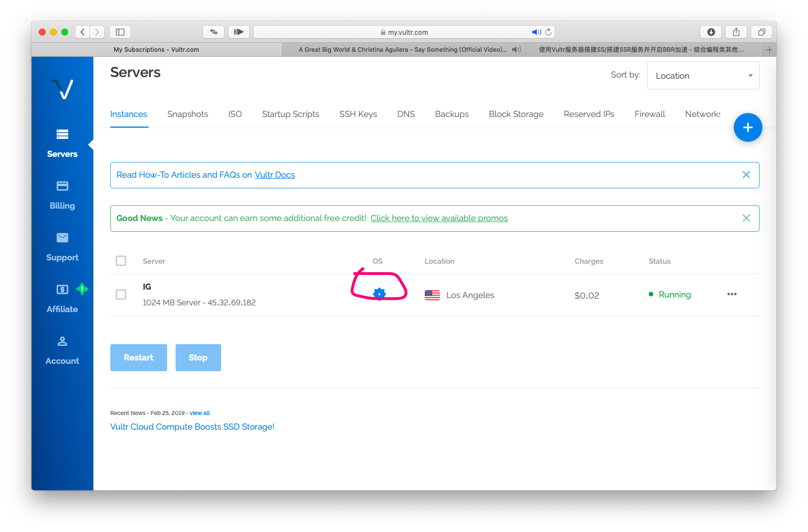Click the Restart button
This screenshot has height=532, width=808.
click(x=138, y=357)
